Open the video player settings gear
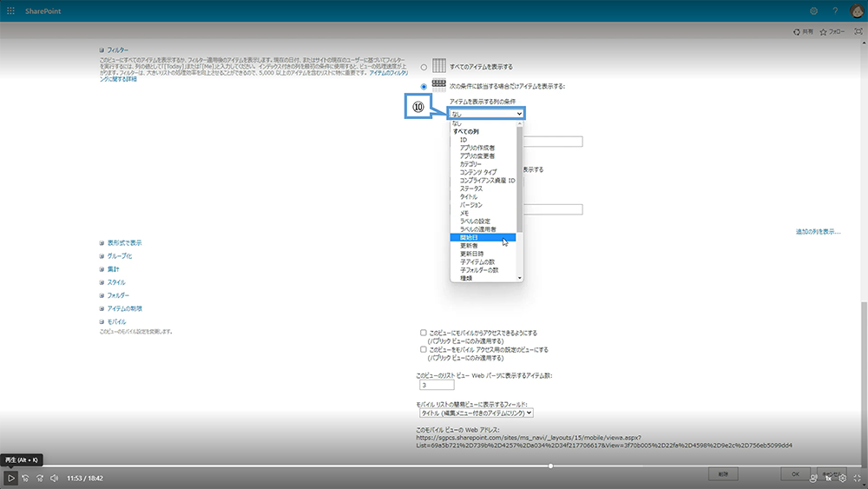This screenshot has width=868, height=489. 843,478
